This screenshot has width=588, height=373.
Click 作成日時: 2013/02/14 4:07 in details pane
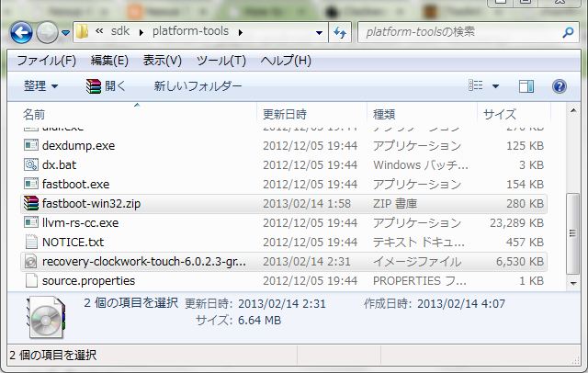click(x=435, y=304)
